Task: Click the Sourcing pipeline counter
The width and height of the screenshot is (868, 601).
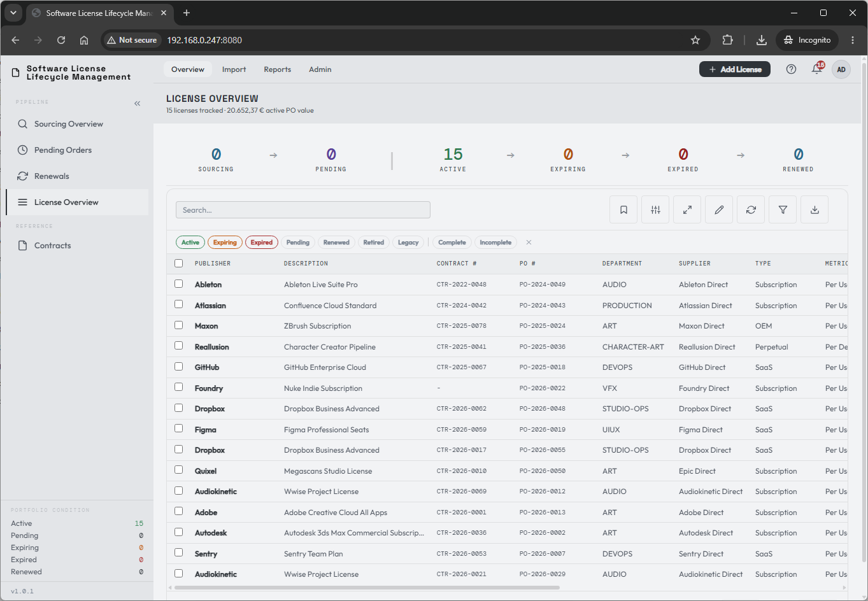Action: 216,159
